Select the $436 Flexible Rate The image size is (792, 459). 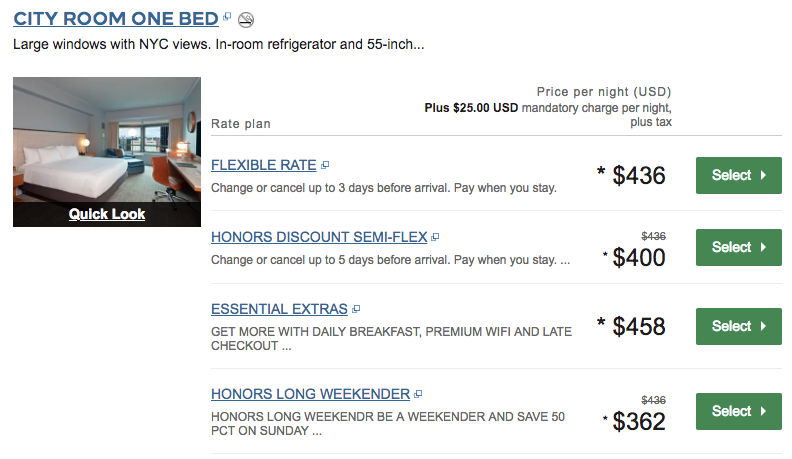click(738, 175)
